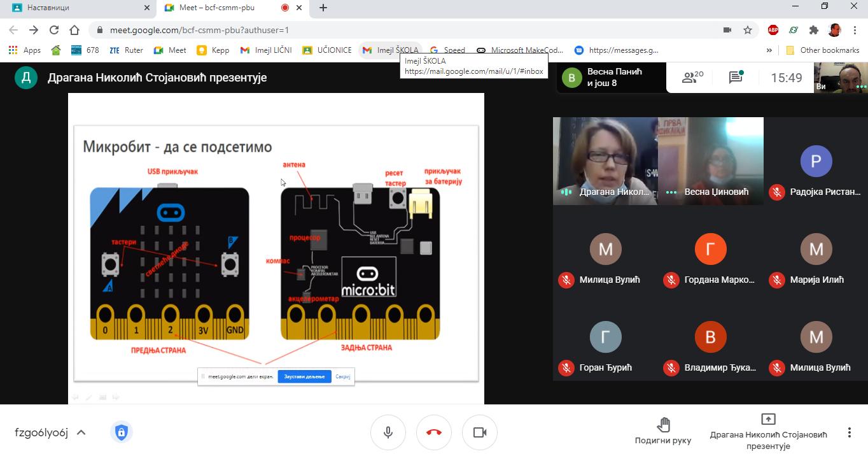Open the Imejl ŠKOLA bookmark
This screenshot has height=456, width=868.
click(x=390, y=50)
